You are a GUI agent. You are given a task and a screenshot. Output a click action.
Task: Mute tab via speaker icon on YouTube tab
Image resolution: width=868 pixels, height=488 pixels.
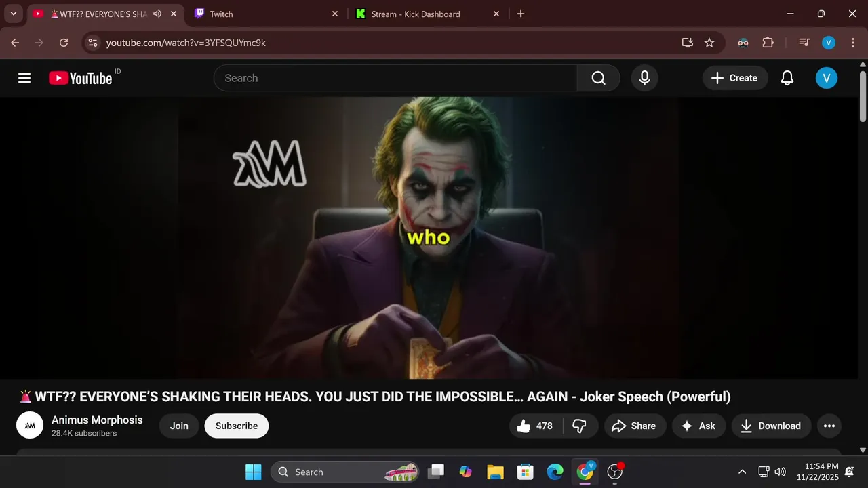tap(157, 14)
